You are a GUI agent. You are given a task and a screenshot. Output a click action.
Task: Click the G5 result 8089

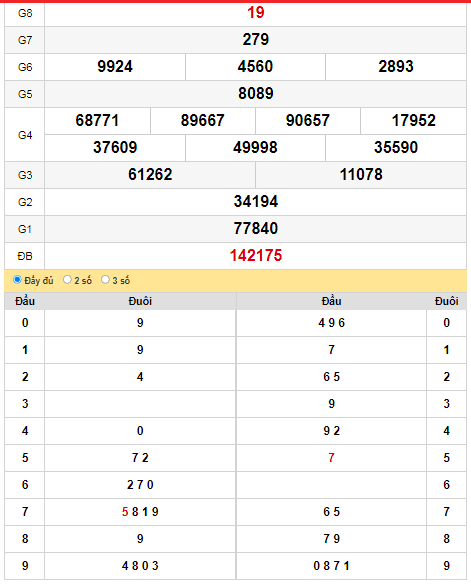[256, 93]
